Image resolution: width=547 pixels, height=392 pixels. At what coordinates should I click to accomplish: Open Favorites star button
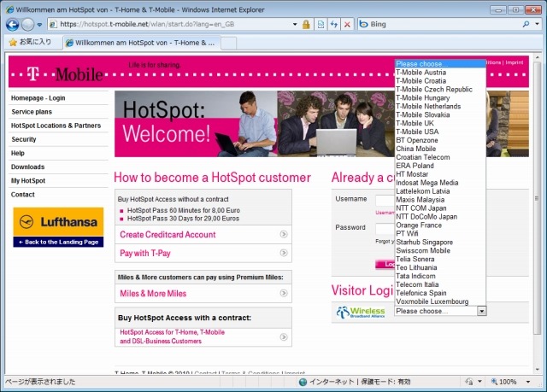click(x=31, y=42)
